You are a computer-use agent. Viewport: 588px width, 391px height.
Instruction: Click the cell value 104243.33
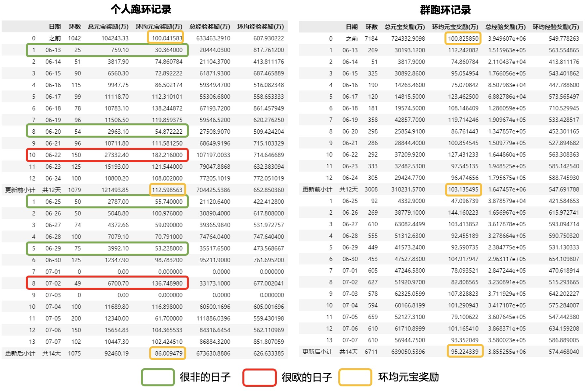(x=115, y=38)
